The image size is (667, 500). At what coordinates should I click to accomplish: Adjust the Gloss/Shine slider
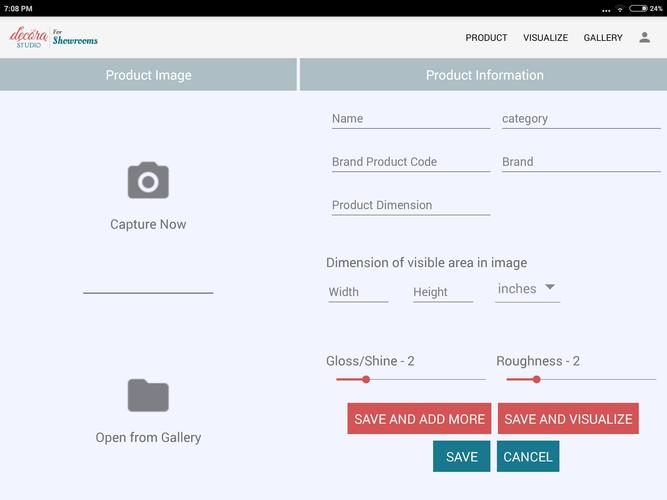pos(366,379)
